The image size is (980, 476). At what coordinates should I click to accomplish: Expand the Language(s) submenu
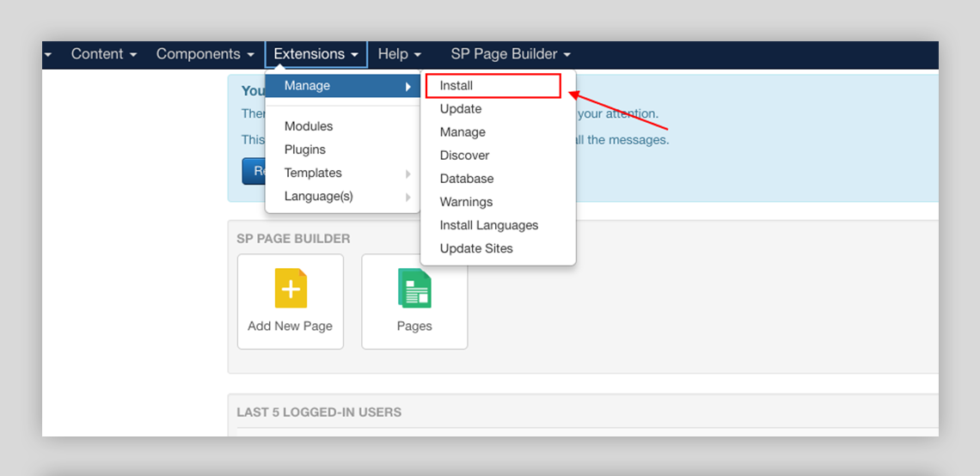[x=319, y=196]
